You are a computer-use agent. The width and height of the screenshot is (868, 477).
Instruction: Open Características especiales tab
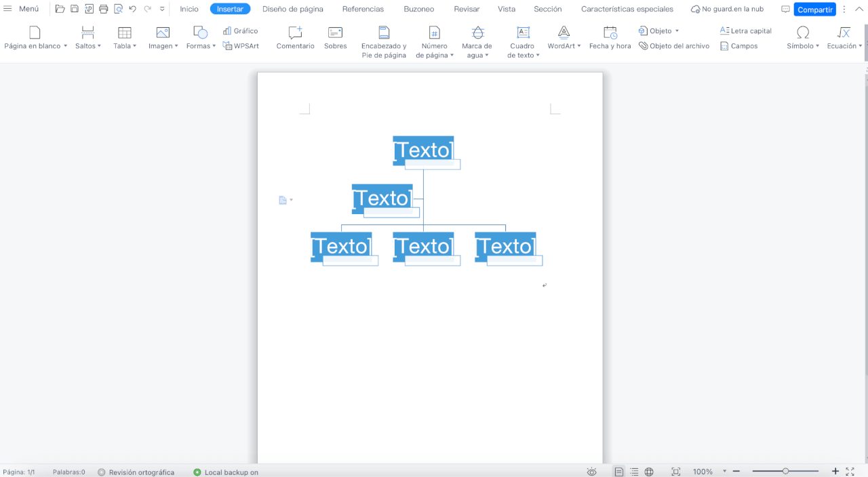click(627, 9)
